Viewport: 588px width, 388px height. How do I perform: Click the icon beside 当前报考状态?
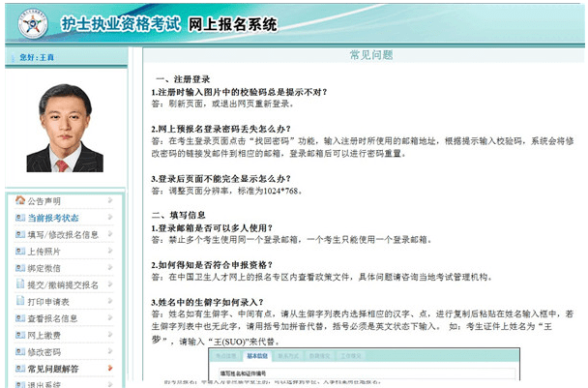tap(20, 218)
